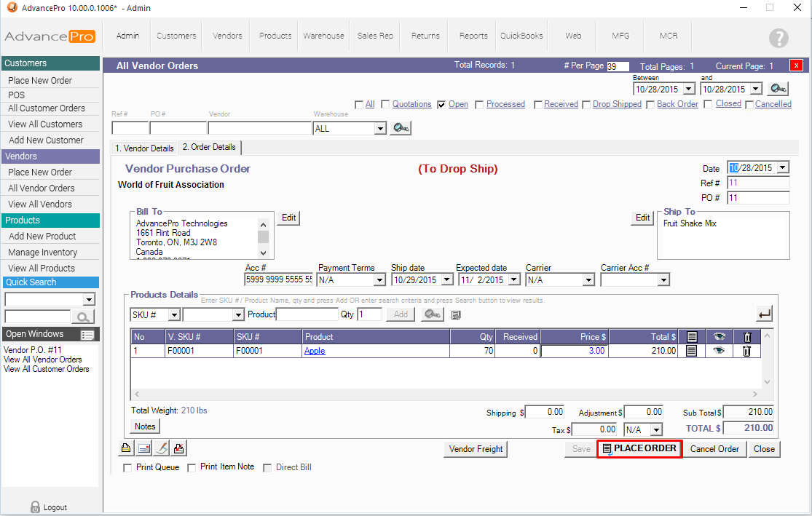This screenshot has height=516, width=812.
Task: Click the binoculars icon next to Warehouse dropdown
Action: point(400,128)
